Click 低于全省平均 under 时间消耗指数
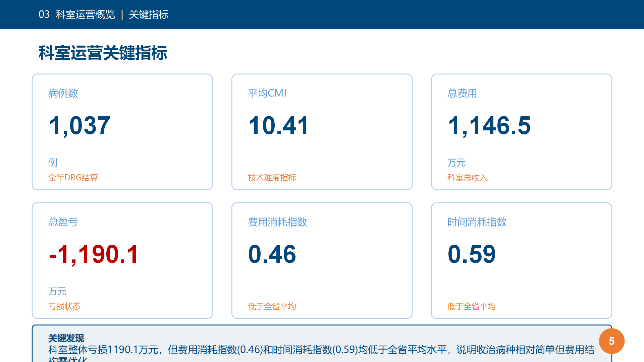Screen dimensions: 644x362 click(x=472, y=306)
